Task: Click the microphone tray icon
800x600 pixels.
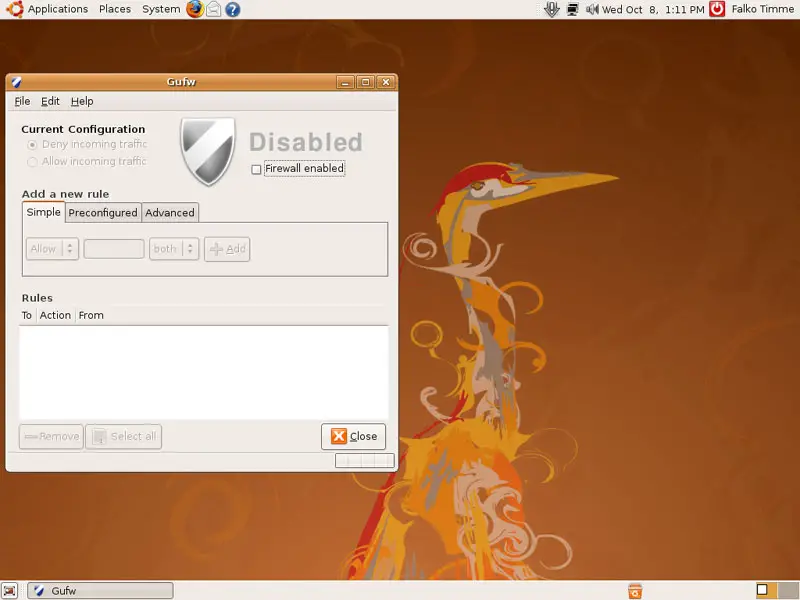Action: click(552, 9)
